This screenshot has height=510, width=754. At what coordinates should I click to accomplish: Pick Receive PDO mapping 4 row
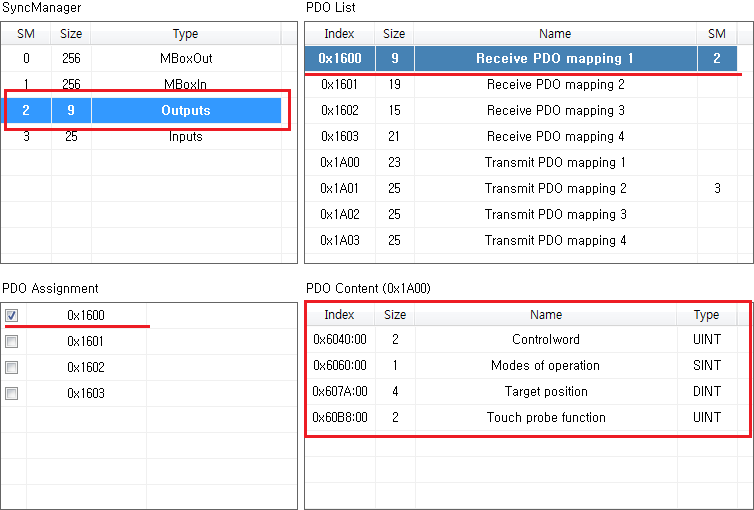(555, 136)
